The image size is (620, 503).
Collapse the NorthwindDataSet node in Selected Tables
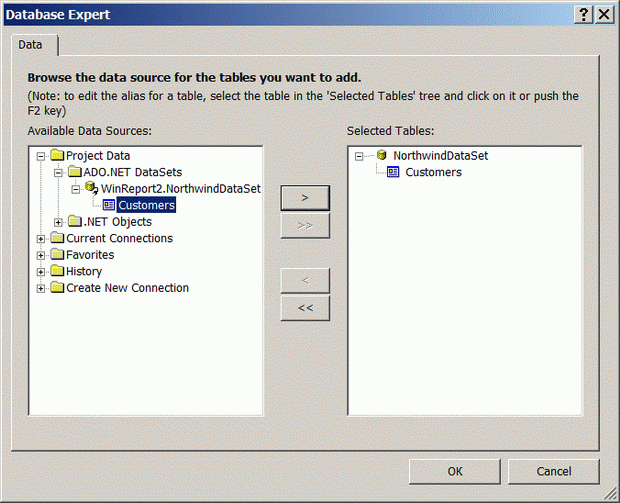click(359, 156)
